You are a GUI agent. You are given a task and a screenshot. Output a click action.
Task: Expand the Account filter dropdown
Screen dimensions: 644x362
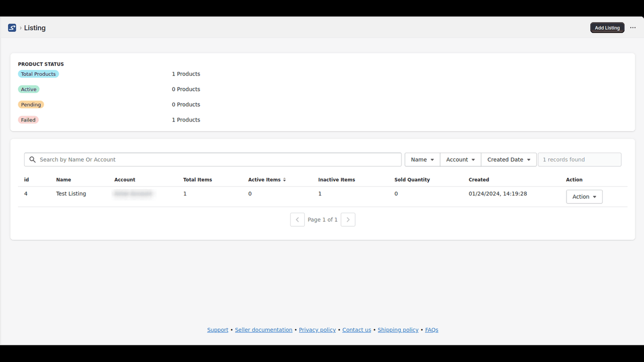pyautogui.click(x=460, y=159)
